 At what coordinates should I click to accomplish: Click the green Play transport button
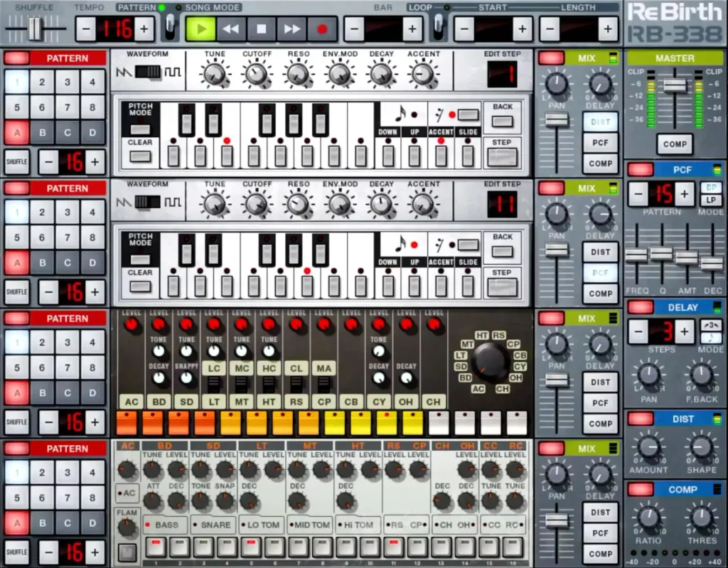[x=200, y=29]
